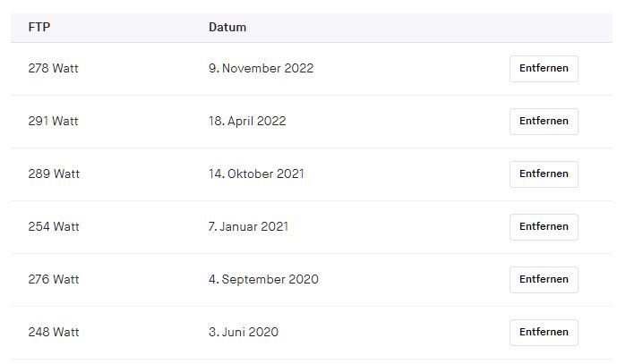
Task: Select the 291 Watt cell
Action: (54, 122)
